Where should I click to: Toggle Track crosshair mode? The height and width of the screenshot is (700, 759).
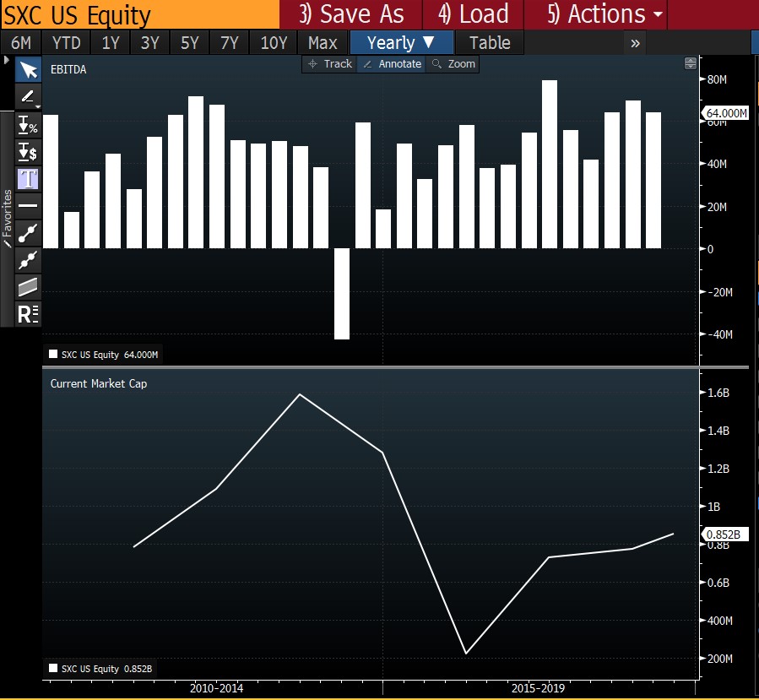329,64
